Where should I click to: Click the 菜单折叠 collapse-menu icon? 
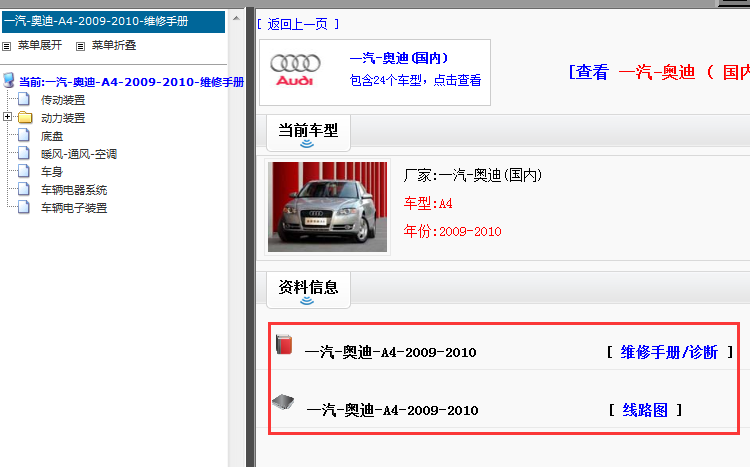coord(80,46)
